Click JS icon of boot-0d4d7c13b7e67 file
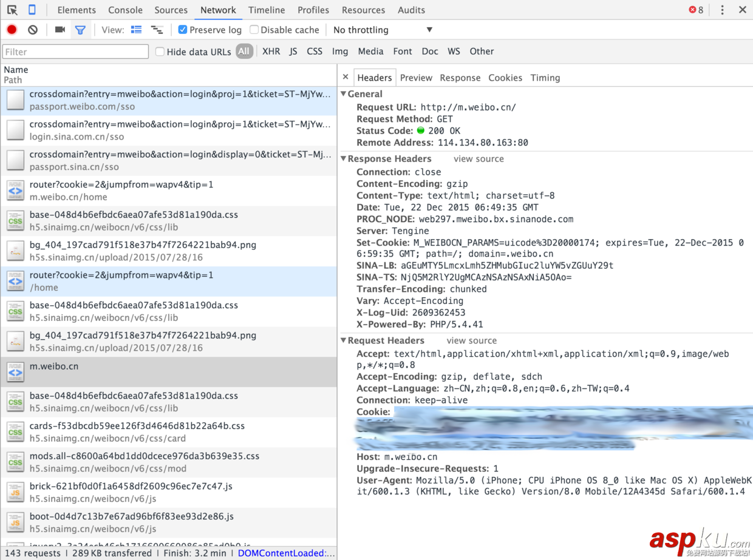 pos(15,522)
